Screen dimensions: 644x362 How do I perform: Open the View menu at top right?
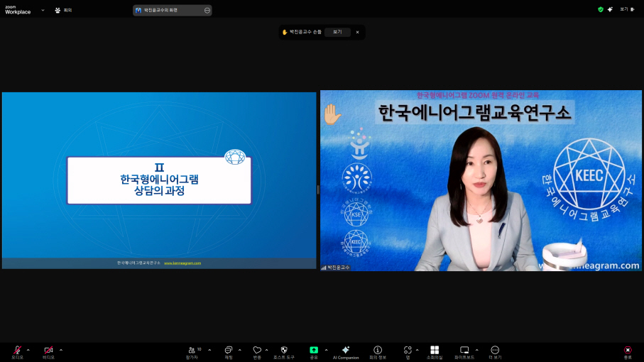627,9
